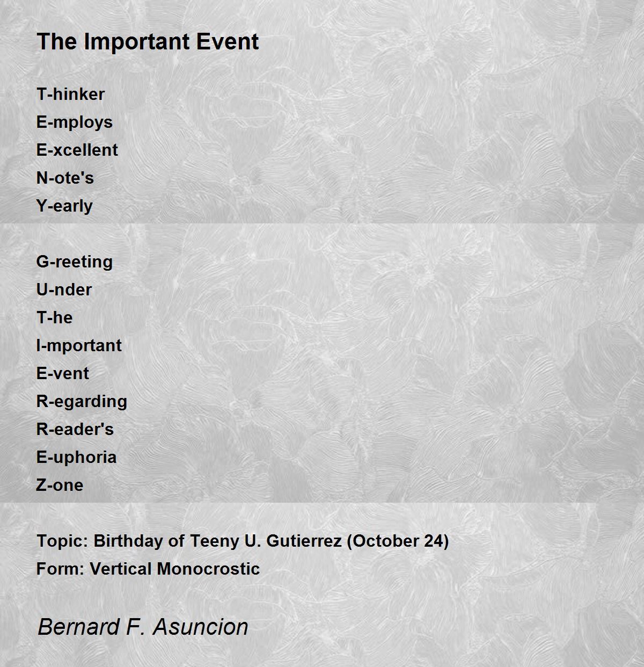This screenshot has height=667, width=644.
Task: Select the word E-mploys
Action: (75, 123)
